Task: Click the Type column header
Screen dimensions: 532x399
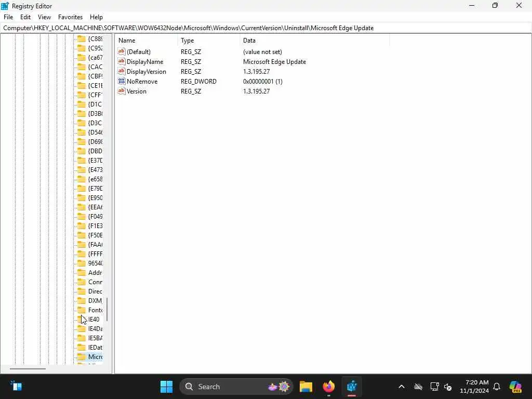Action: click(209, 41)
